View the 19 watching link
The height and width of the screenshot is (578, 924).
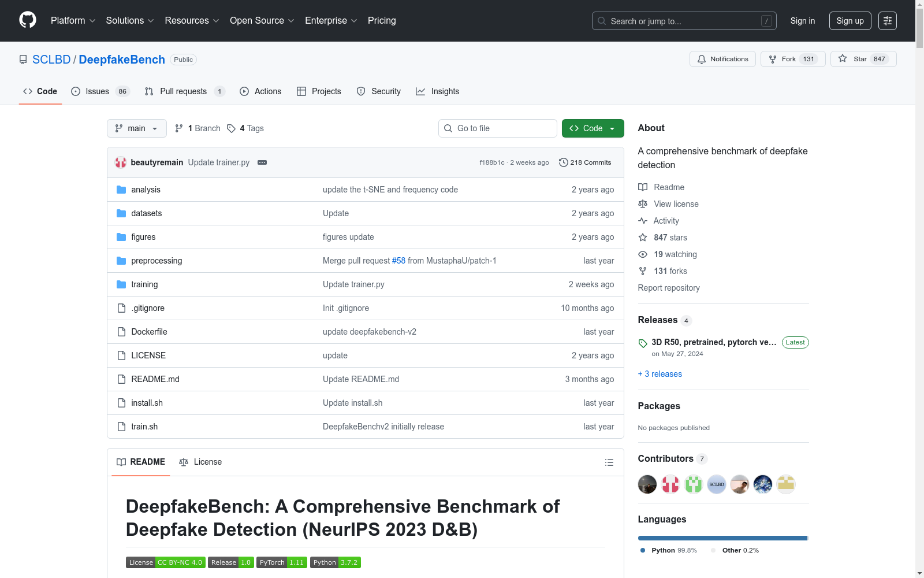coord(668,254)
